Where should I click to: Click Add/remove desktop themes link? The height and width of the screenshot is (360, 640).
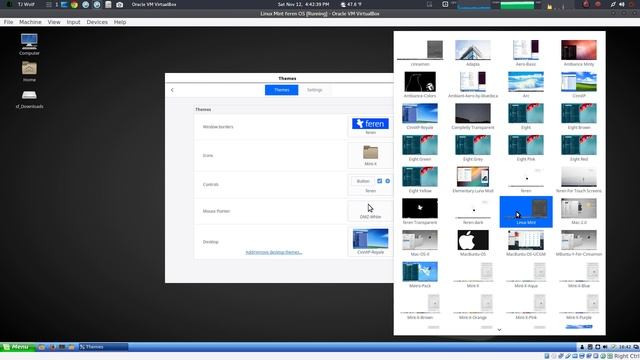coord(274,252)
